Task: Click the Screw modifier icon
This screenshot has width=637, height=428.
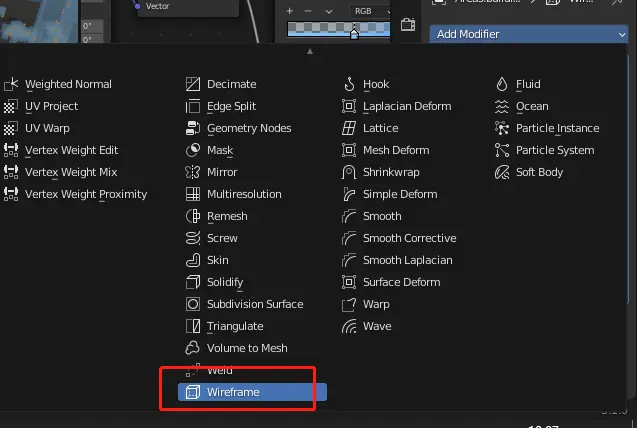Action: point(193,238)
